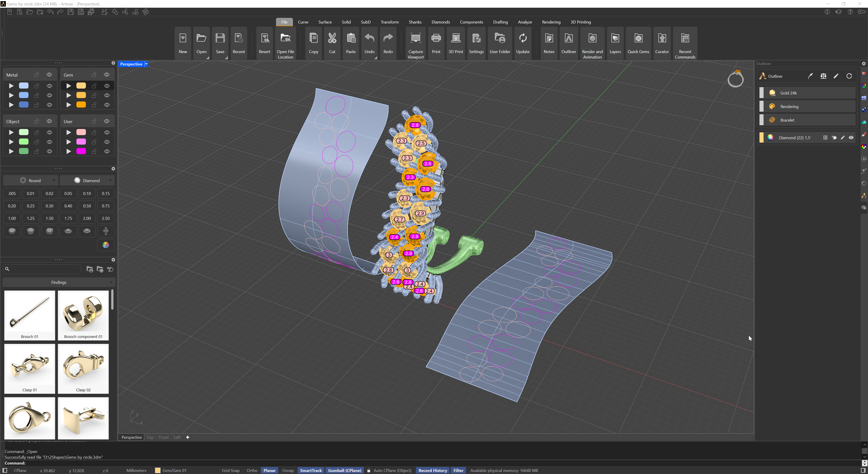Click Capture Viewport icon
Image resolution: width=868 pixels, height=474 pixels.
[x=415, y=43]
